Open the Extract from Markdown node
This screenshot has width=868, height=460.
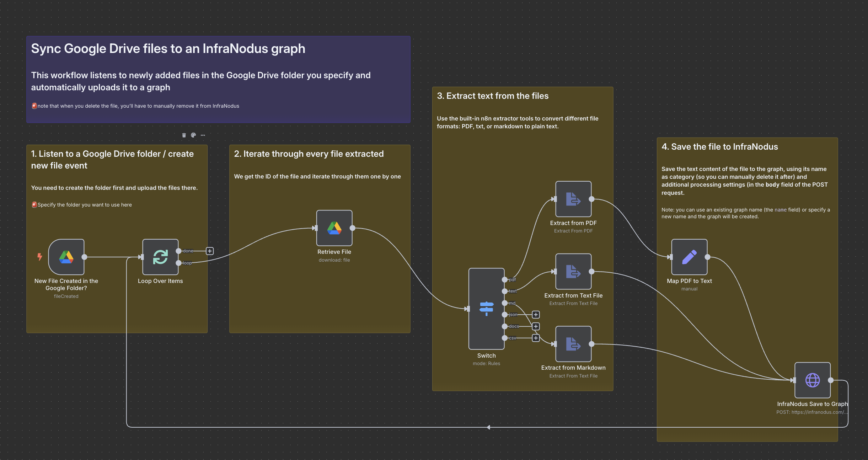point(573,344)
